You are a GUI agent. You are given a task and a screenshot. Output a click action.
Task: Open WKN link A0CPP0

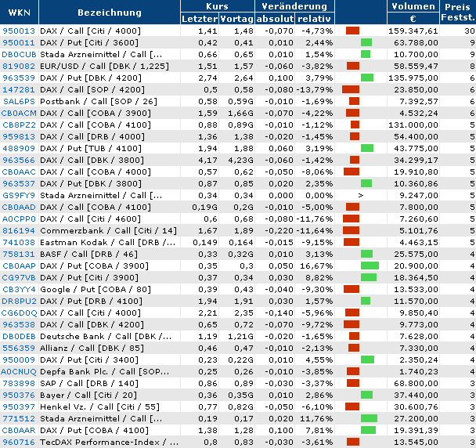click(x=19, y=219)
